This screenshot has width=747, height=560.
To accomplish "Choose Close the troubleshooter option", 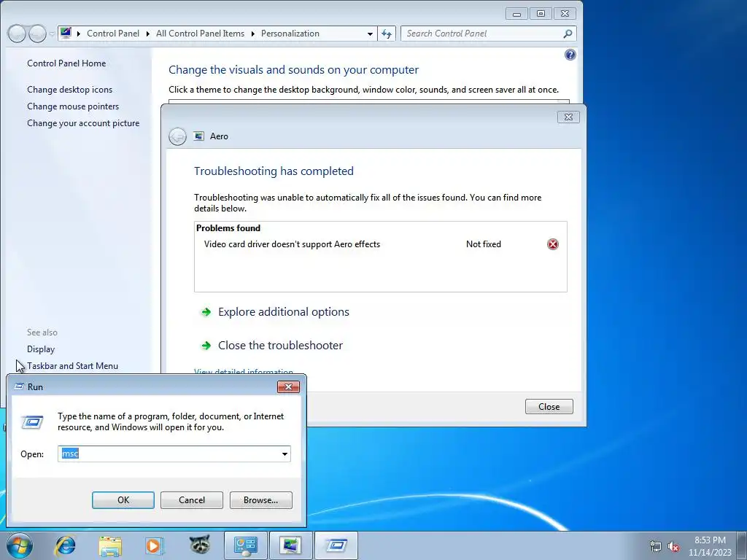I will pos(280,345).
